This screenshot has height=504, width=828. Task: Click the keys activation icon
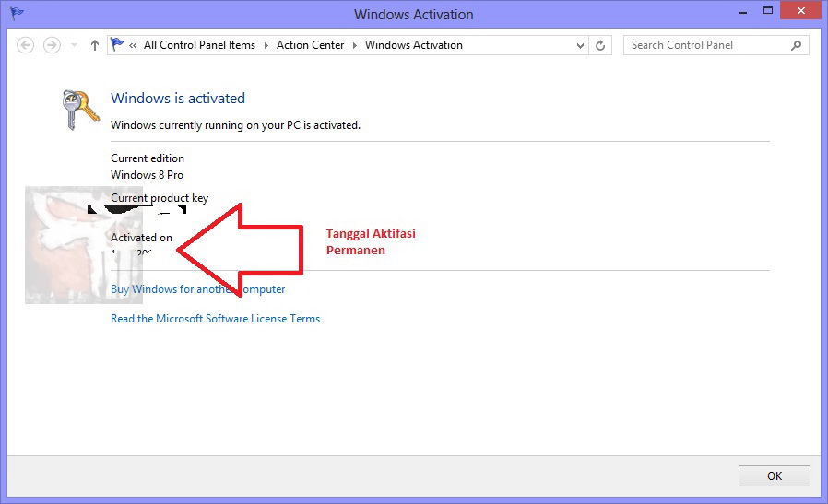[x=79, y=110]
